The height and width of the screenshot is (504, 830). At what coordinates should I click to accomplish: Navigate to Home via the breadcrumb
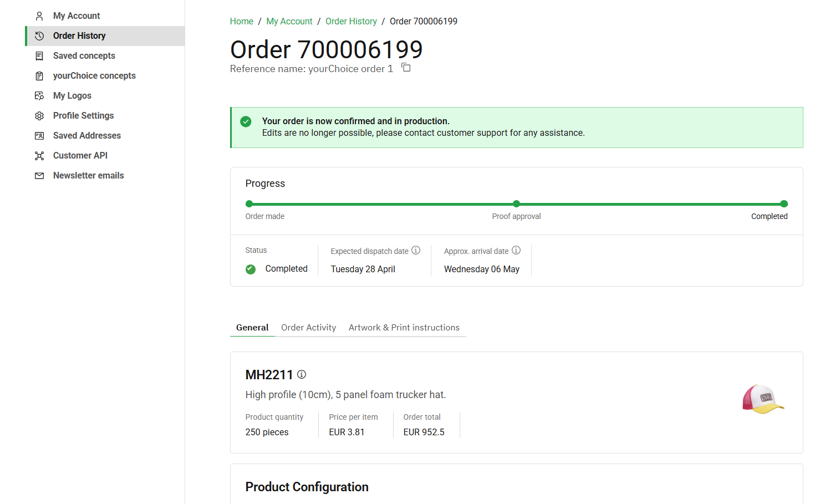[x=241, y=21]
